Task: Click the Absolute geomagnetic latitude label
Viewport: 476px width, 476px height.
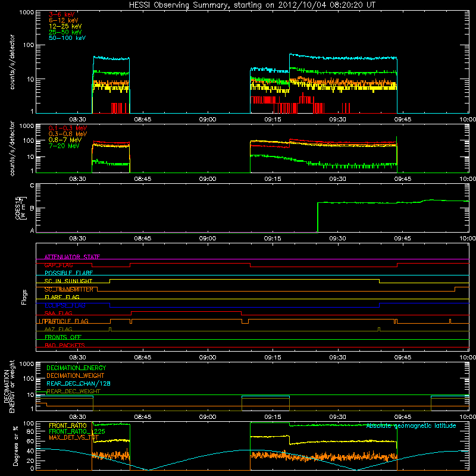Action: click(x=411, y=426)
